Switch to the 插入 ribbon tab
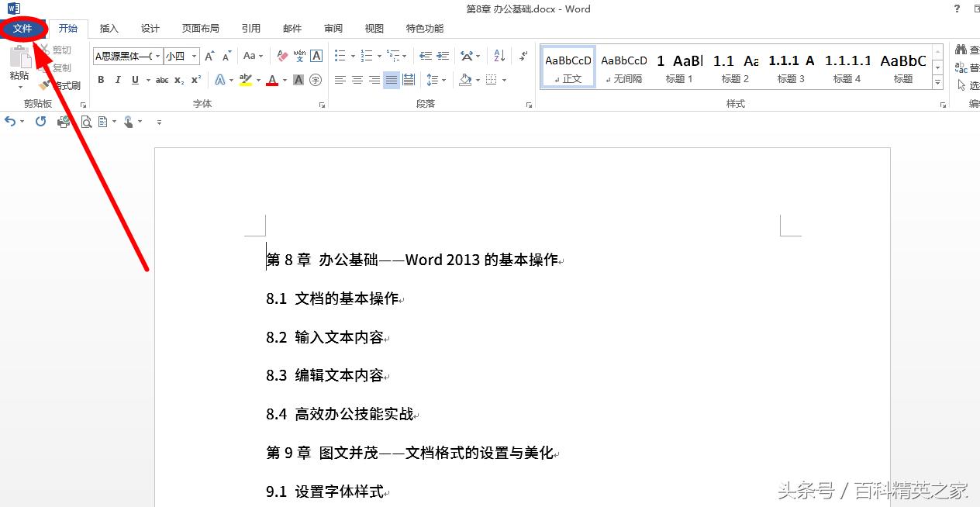The width and height of the screenshot is (980, 507). click(109, 28)
